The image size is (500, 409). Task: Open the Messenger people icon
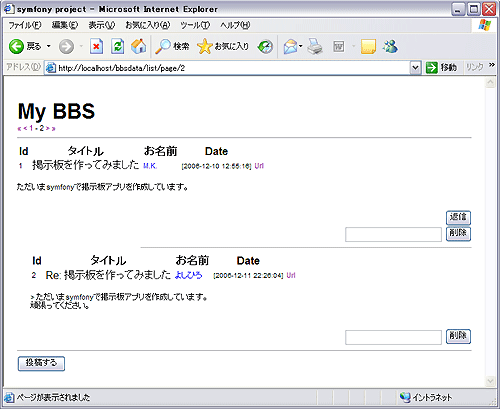pos(391,47)
